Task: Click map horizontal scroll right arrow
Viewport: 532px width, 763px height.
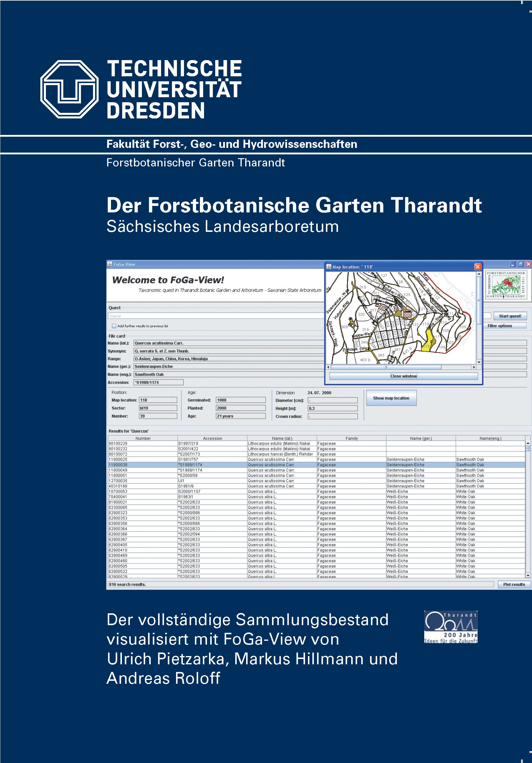Action: pyautogui.click(x=474, y=367)
